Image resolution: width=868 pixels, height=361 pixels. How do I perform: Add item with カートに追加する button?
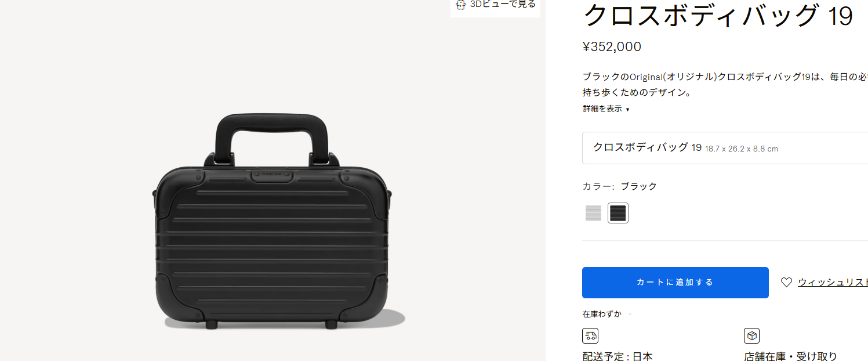pos(675,283)
